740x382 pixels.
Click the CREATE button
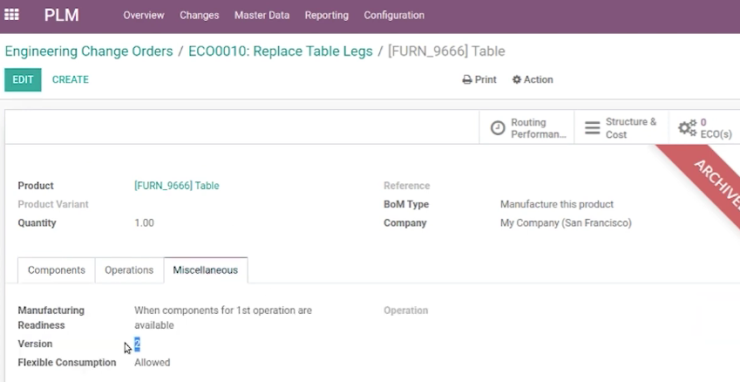pos(70,80)
